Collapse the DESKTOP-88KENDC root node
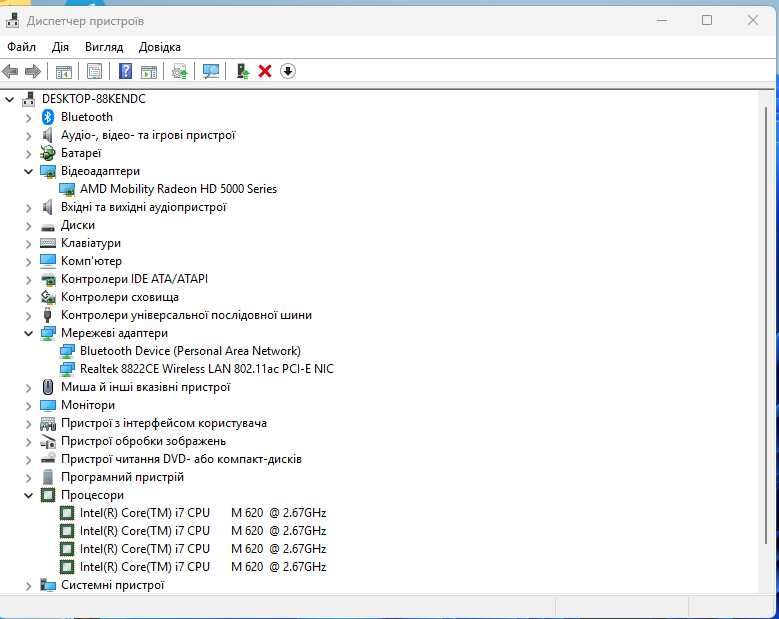Viewport: 779px width, 619px height. pos(9,99)
